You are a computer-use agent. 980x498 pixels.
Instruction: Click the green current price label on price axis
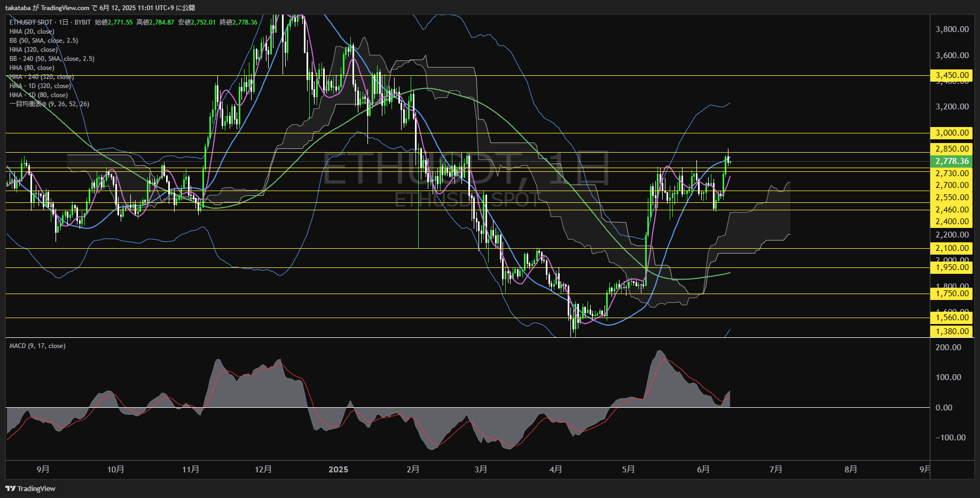[952, 161]
